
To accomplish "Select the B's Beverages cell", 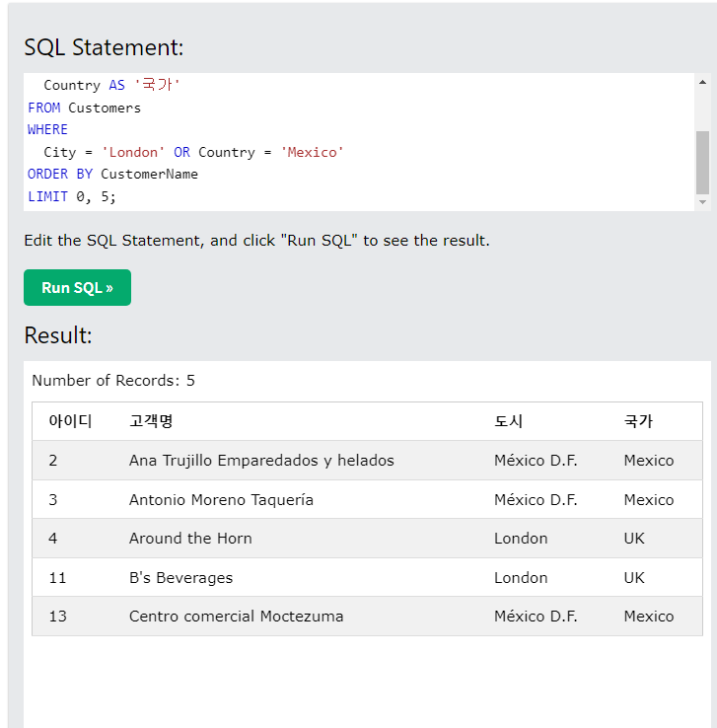I will click(181, 578).
